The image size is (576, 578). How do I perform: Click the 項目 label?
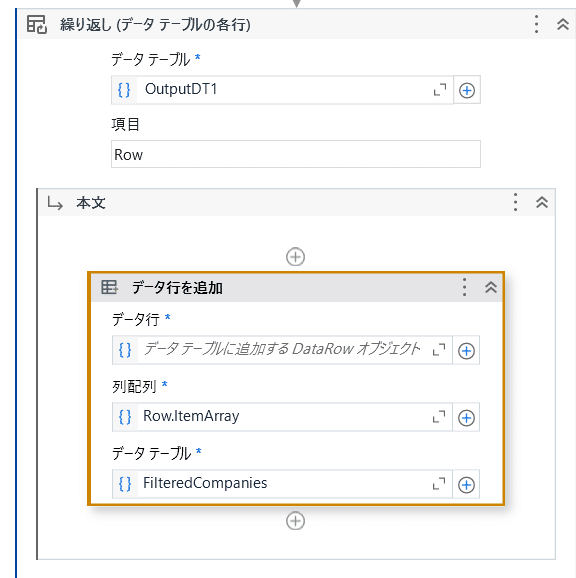[x=125, y=125]
